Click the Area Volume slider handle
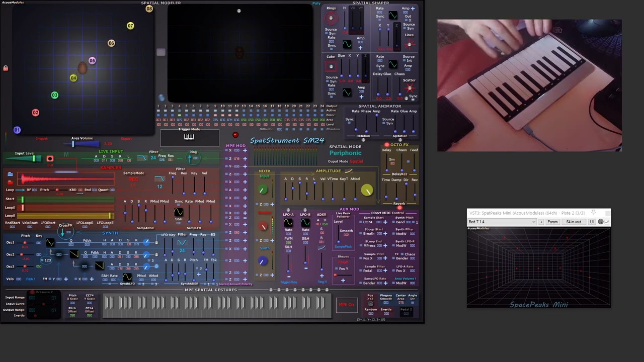Viewport: 644px width, 362px height. click(73, 144)
